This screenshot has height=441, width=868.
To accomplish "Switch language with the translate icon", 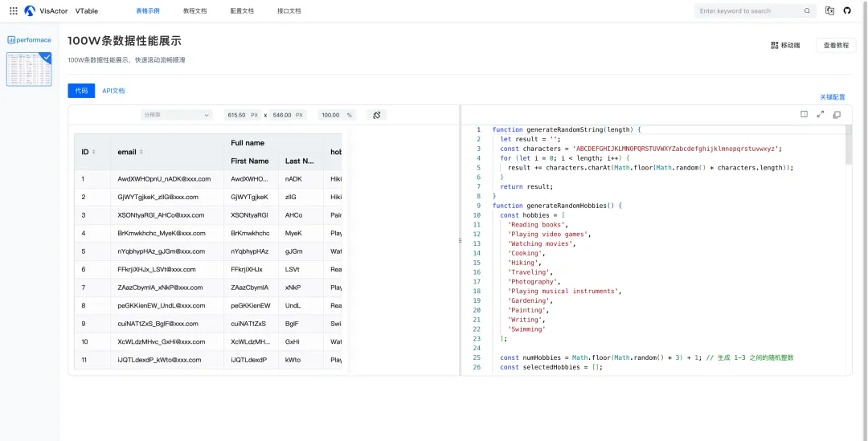I will pyautogui.click(x=829, y=11).
